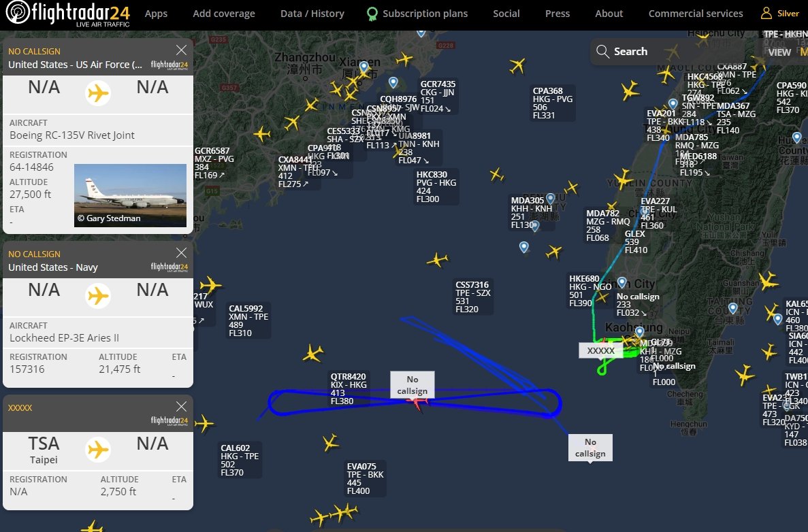Select the yellow aircraft right of CAL602
The image size is (808, 532).
click(330, 442)
